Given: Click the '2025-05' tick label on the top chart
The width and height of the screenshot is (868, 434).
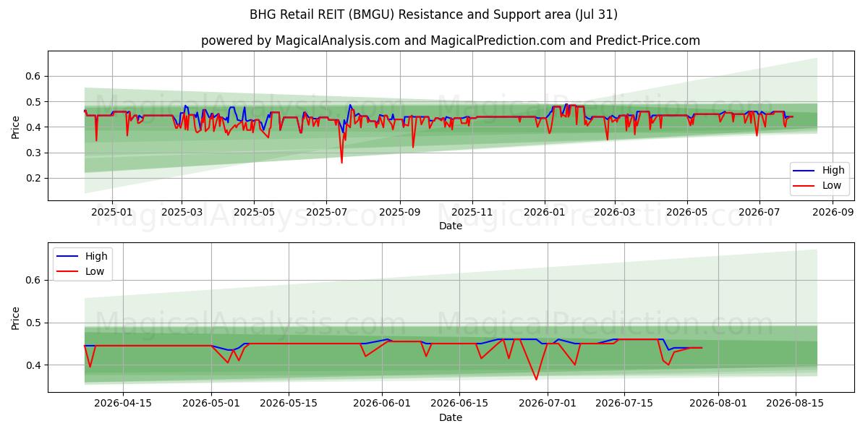Looking at the screenshot, I should [x=254, y=213].
